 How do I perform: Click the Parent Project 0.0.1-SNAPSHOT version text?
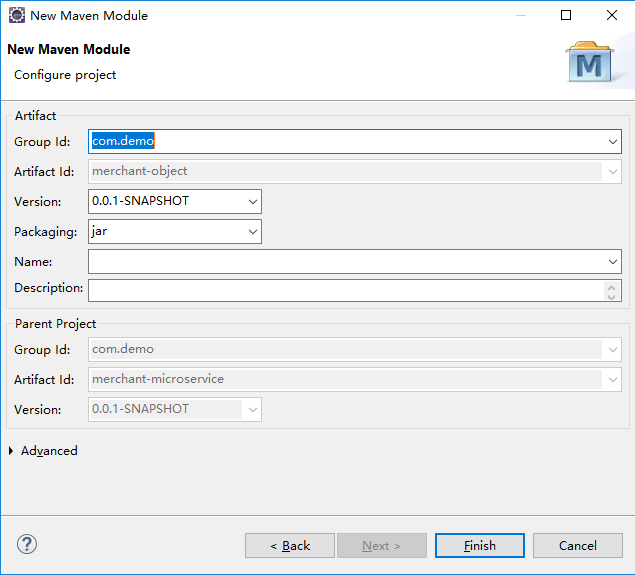tap(140, 409)
